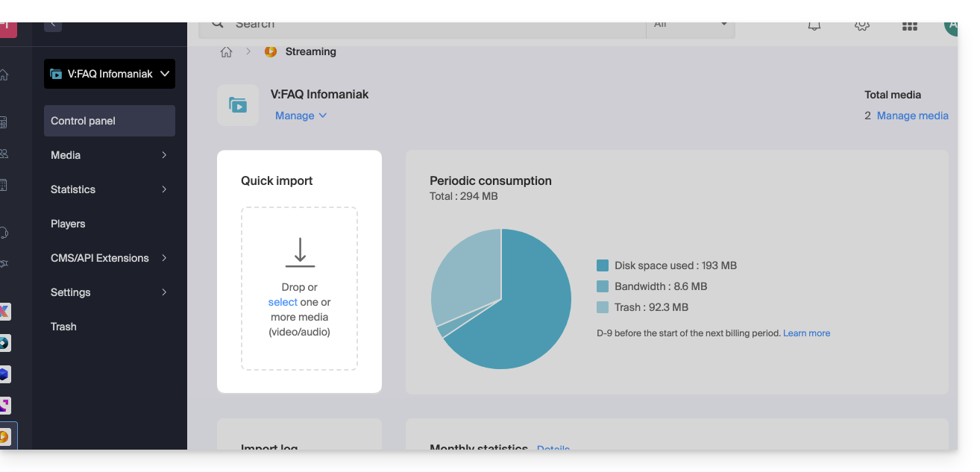
Task: Open the V:FAQ Infomaniak product selector
Action: pos(110,74)
